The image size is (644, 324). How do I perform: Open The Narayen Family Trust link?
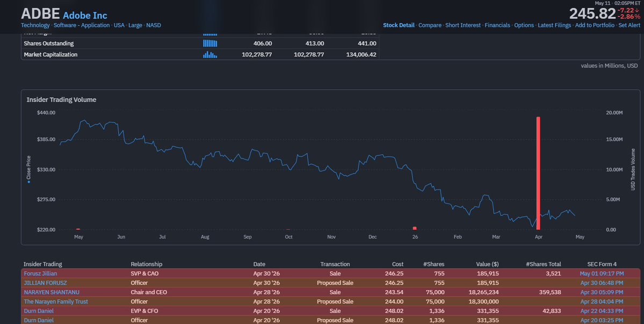(x=56, y=301)
